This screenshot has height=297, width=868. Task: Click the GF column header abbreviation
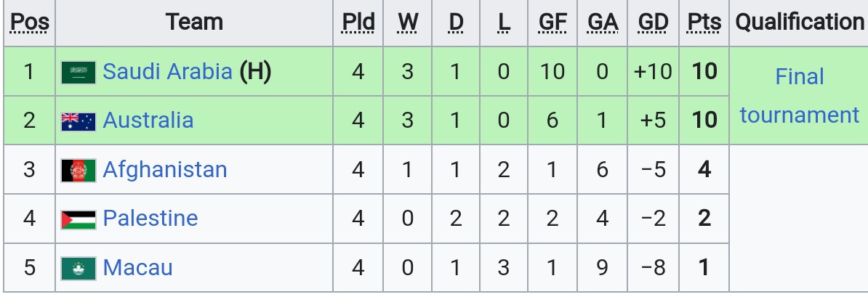tap(552, 23)
